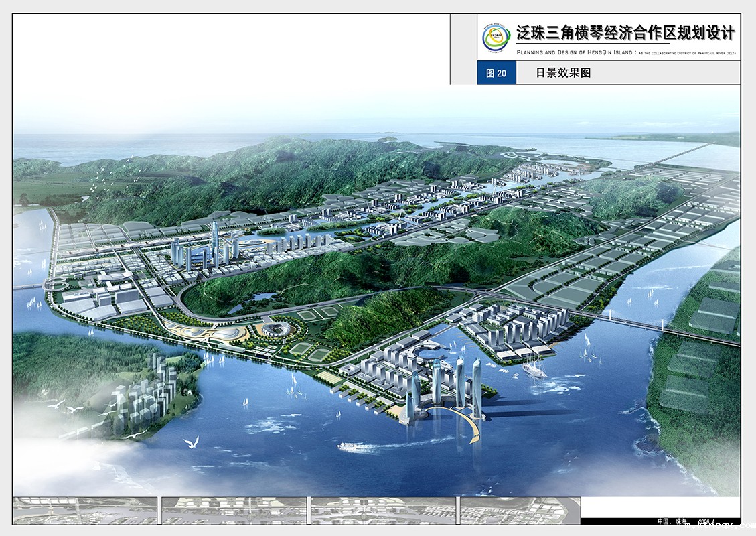Screen dimensions: 756x536
Task: Open the first bottom strip thumbnail
Action: pyautogui.click(x=85, y=511)
